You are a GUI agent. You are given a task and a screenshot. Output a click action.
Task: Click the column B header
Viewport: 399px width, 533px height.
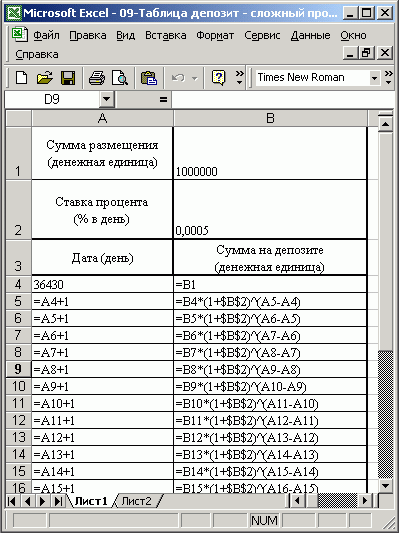tap(270, 118)
